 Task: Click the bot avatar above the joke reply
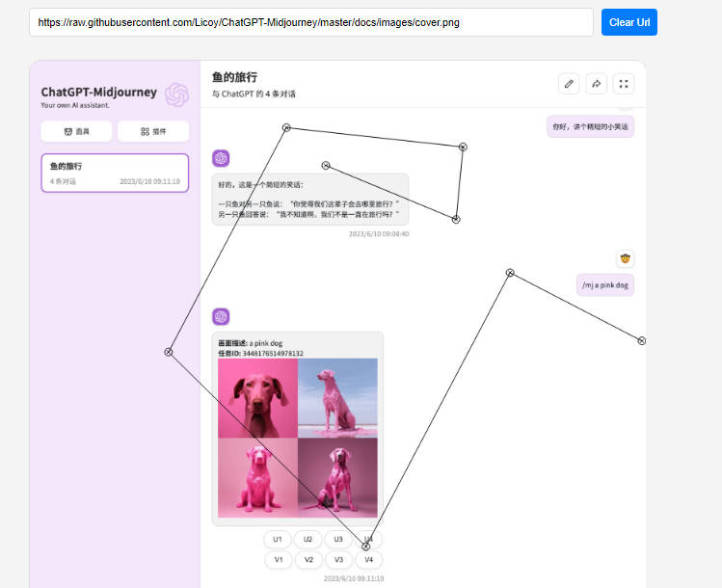(x=221, y=158)
